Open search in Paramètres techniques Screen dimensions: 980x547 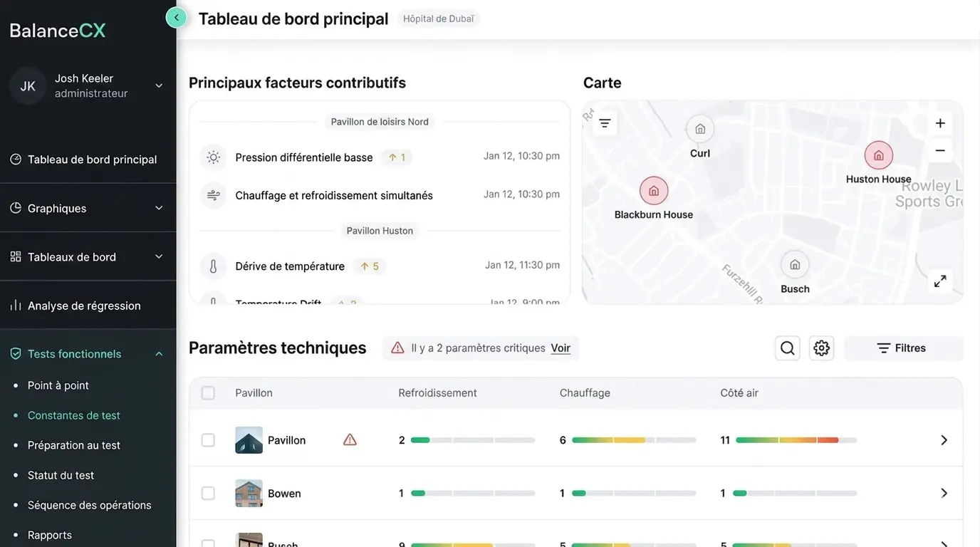coord(787,348)
